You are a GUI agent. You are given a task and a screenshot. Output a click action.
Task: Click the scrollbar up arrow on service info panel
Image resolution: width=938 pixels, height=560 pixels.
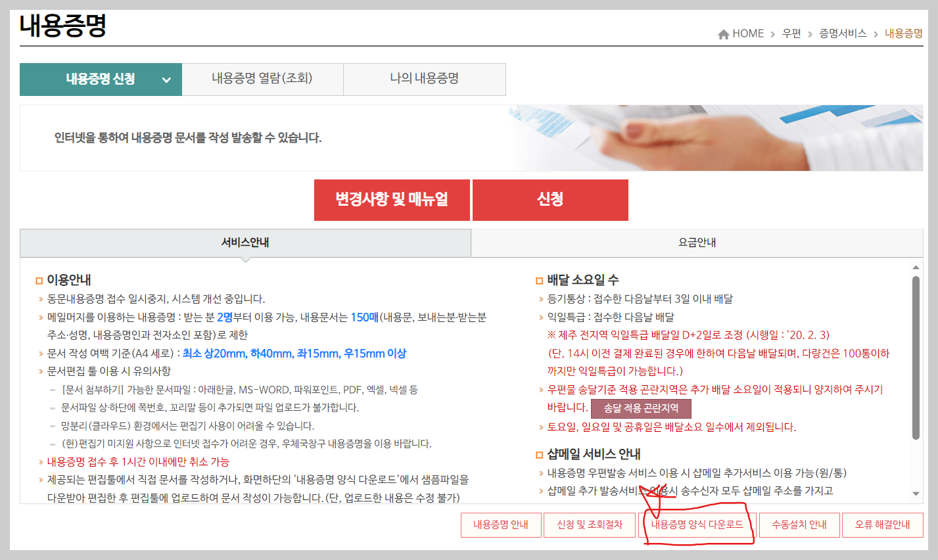pyautogui.click(x=916, y=267)
